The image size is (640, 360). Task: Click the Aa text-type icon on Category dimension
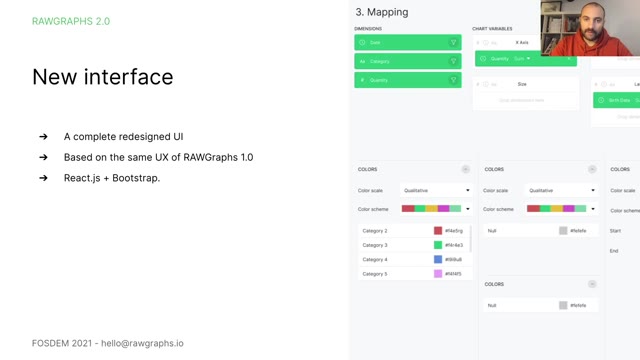pyautogui.click(x=362, y=61)
